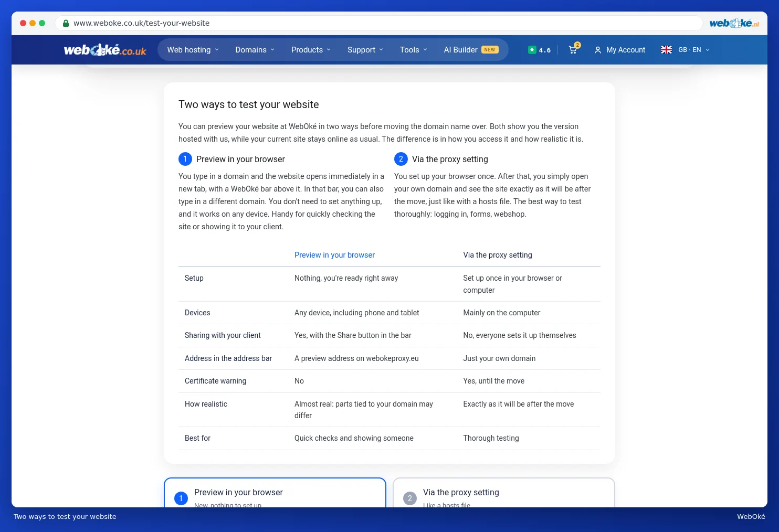779x532 pixels.
Task: Click the 'Two ways to test your website' heading
Action: tap(249, 104)
